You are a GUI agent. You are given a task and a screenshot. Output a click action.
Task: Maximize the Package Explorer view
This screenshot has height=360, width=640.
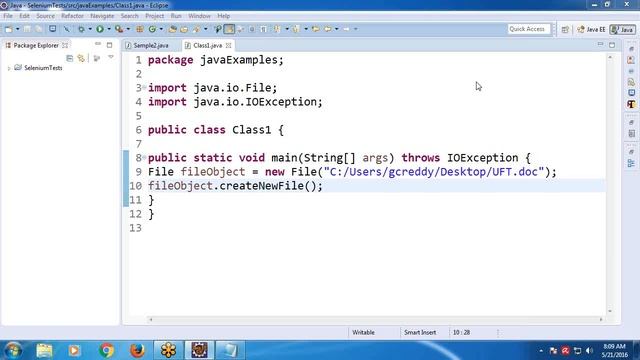pyautogui.click(x=109, y=45)
